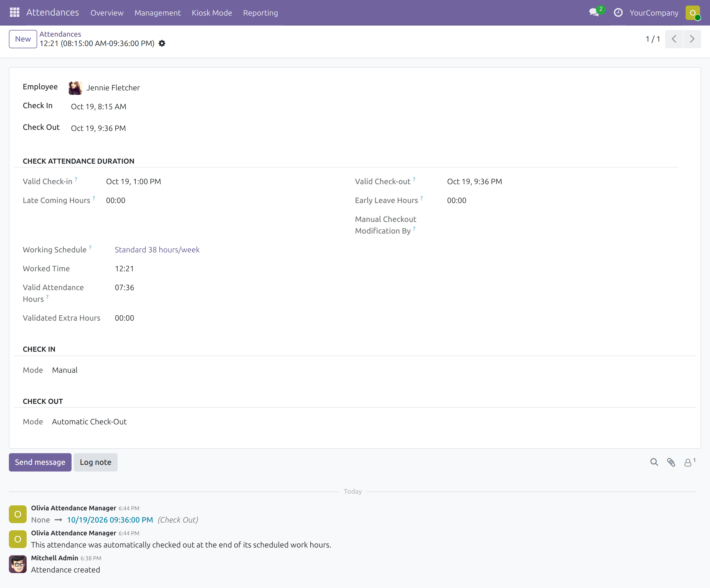Click the search messages magnifier icon

pos(654,462)
